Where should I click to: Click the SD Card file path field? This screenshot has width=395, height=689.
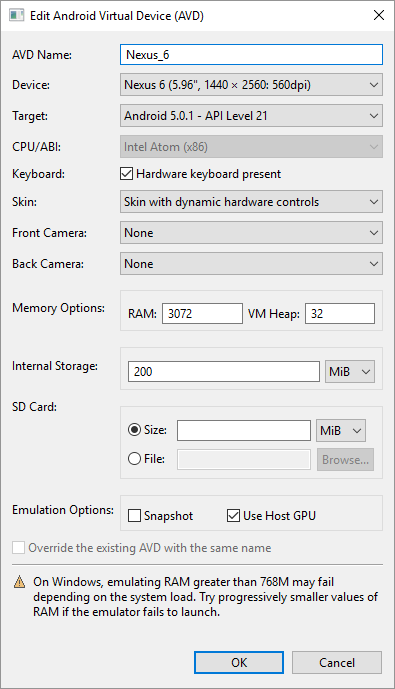coord(244,460)
